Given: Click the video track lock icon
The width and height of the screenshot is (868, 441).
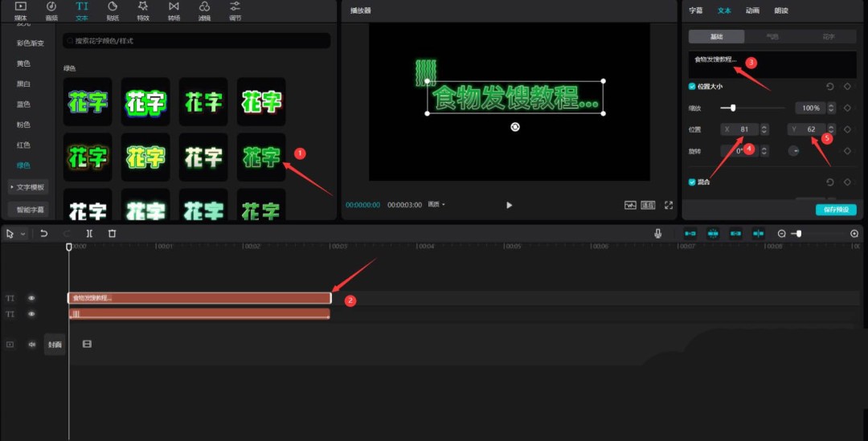Looking at the screenshot, I should point(10,344).
